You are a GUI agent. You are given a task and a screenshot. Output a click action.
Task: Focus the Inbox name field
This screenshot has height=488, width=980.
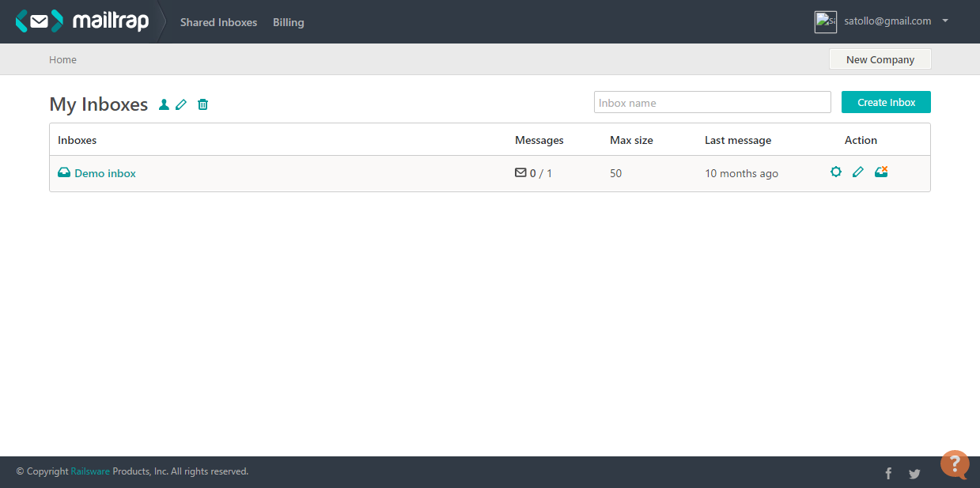(x=713, y=102)
